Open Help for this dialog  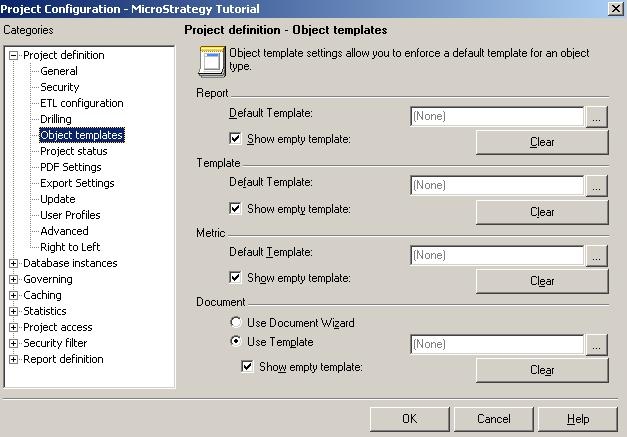pos(578,419)
